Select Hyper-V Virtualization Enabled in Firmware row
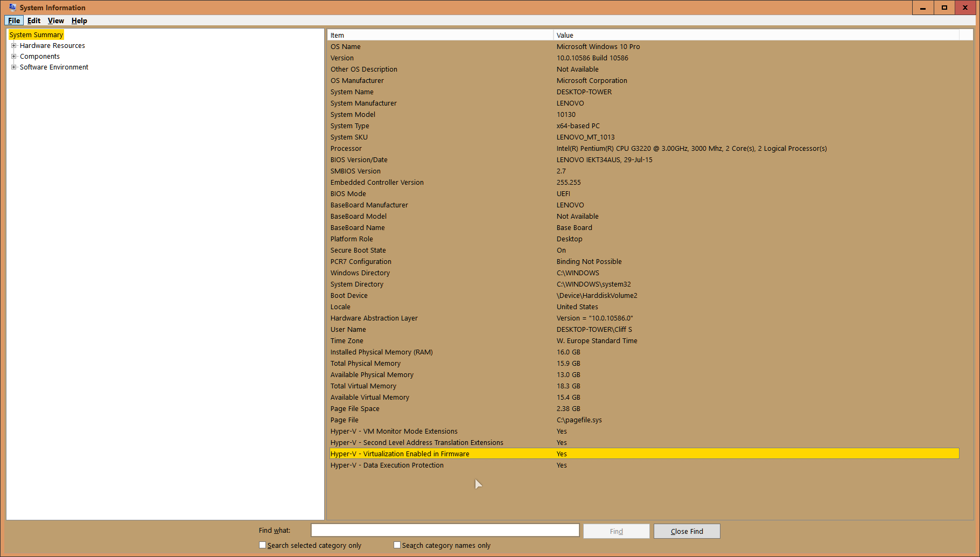This screenshot has height=557, width=980. pos(644,454)
